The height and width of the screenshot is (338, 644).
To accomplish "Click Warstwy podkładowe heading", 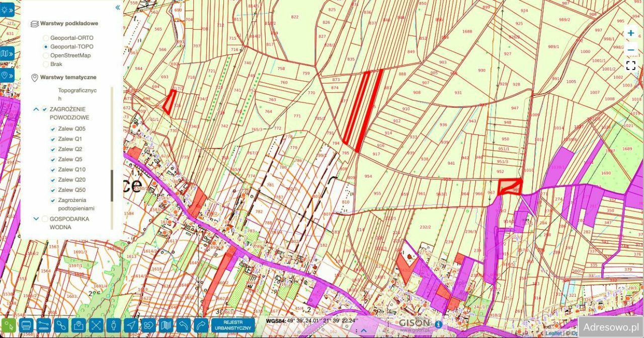I will [x=69, y=23].
